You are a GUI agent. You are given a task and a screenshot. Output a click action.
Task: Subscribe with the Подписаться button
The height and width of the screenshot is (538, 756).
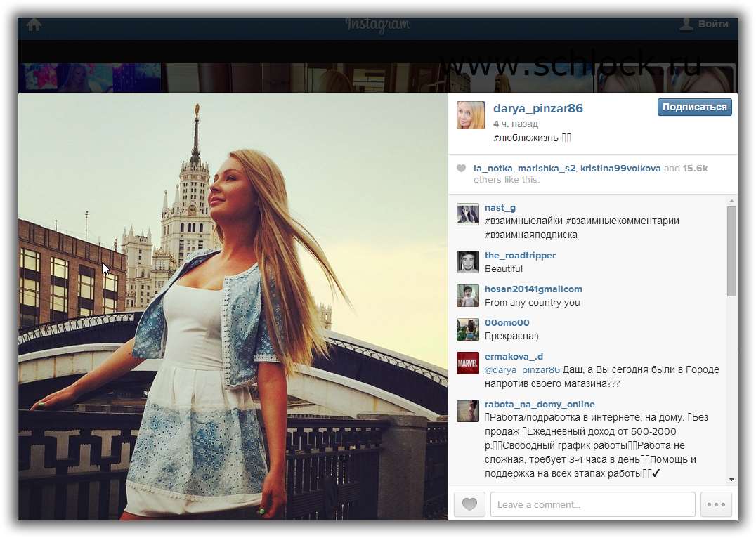[694, 107]
